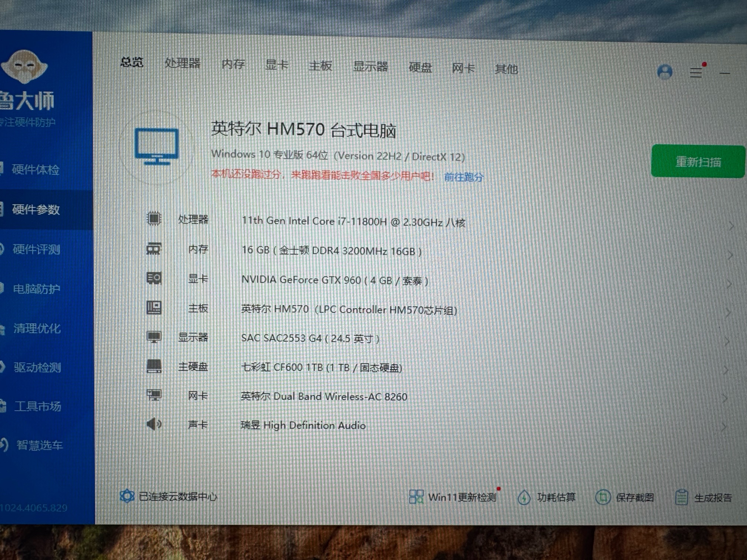Click the 瑞昱 High Definition Audio text

[303, 425]
